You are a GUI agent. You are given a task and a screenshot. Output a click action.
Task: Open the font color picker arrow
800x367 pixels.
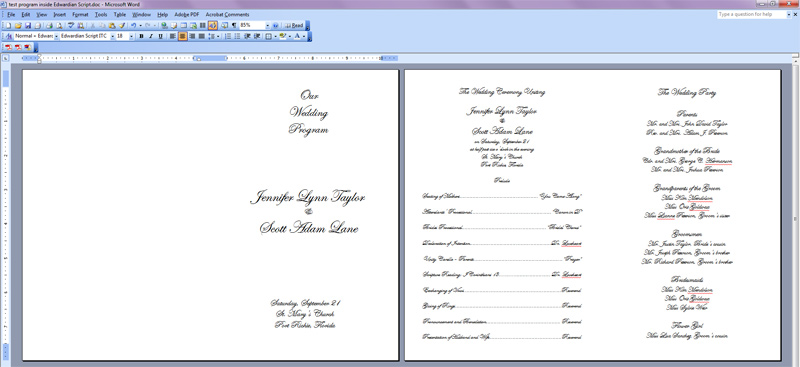[x=304, y=36]
